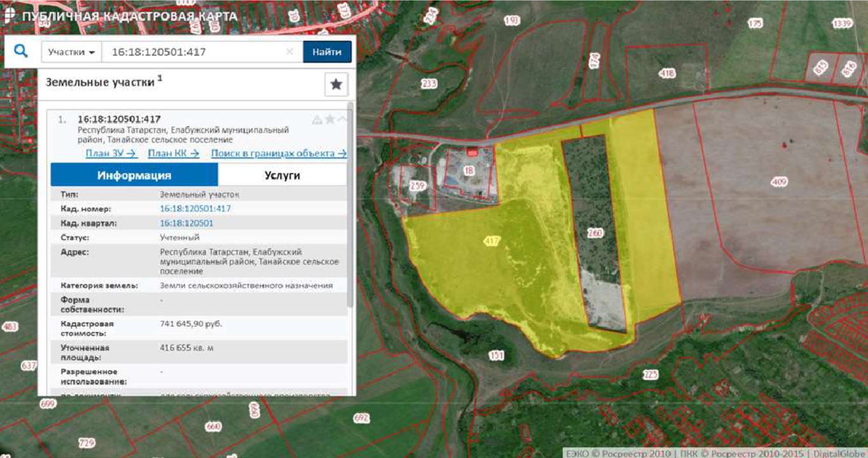
Task: Open cadastral number link 16:18:120501:417
Action: tap(195, 208)
